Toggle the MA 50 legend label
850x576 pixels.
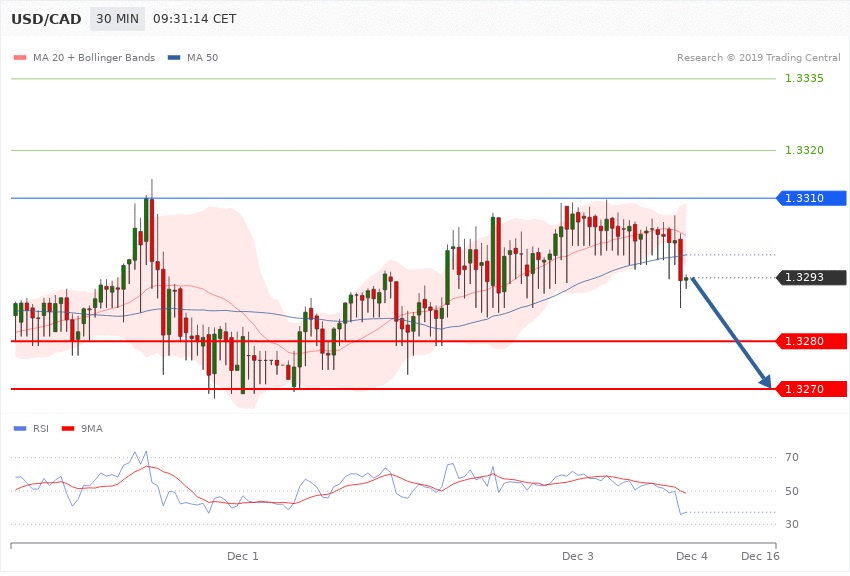(x=202, y=58)
